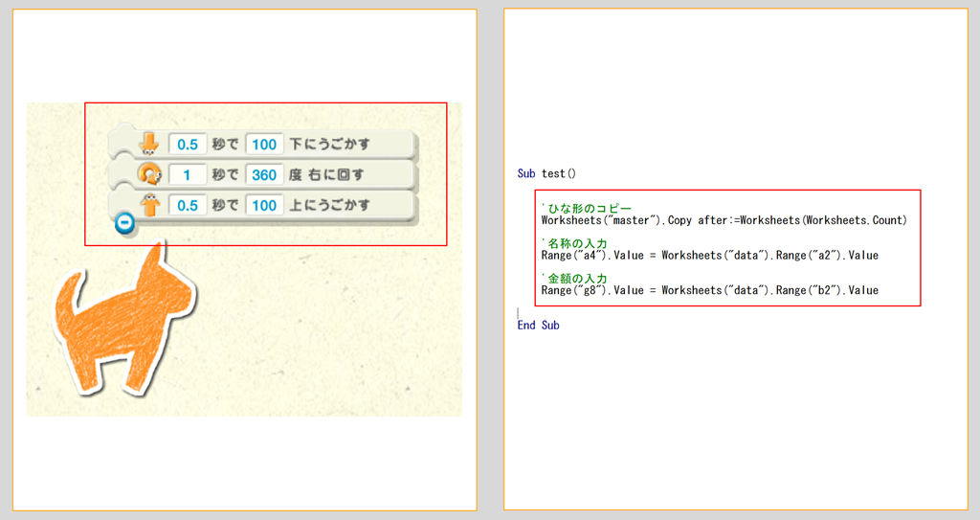Click the Range("g8").Value code line
The image size is (980, 520).
point(710,290)
